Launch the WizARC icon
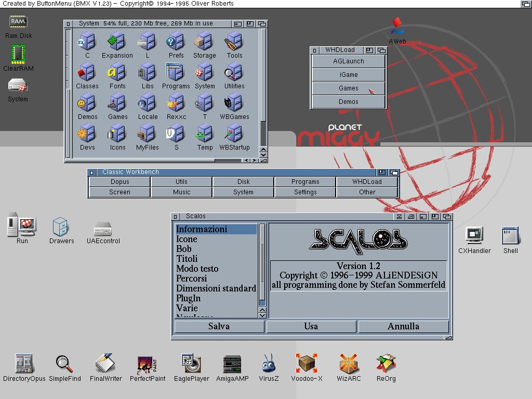Image resolution: width=532 pixels, height=399 pixels. 349,363
